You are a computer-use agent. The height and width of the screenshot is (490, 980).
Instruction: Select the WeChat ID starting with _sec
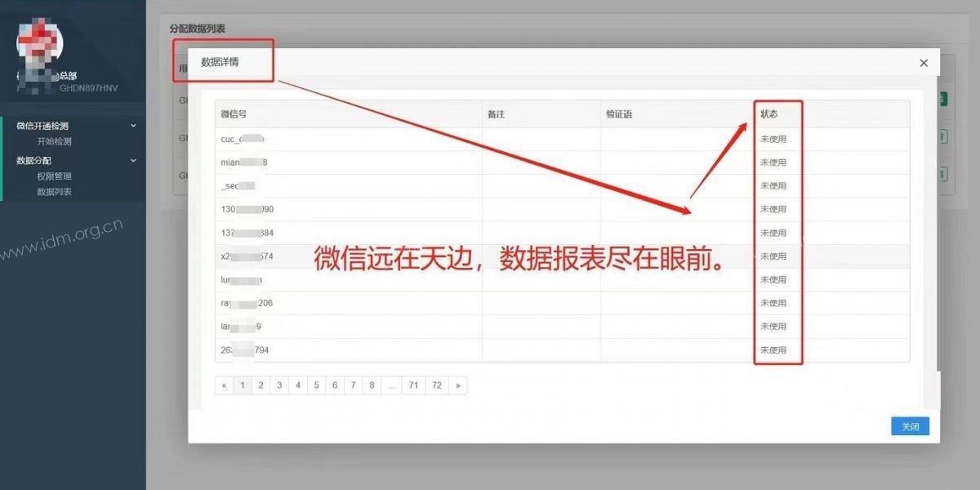point(238,186)
